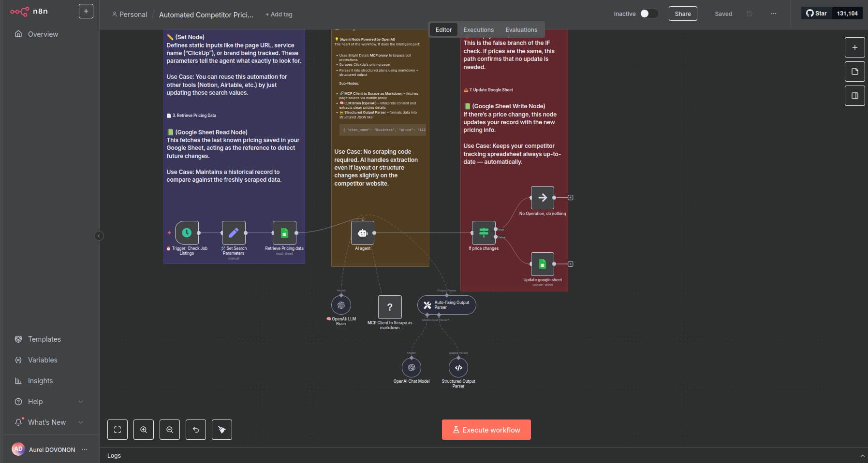Toggle the Inactive workflow switch
868x463 pixels.
coord(649,14)
